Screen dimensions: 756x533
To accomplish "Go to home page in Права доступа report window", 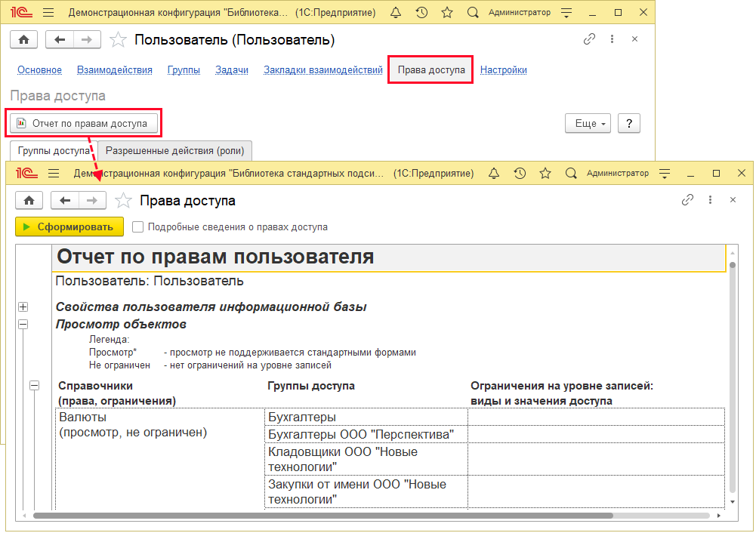I will [29, 200].
